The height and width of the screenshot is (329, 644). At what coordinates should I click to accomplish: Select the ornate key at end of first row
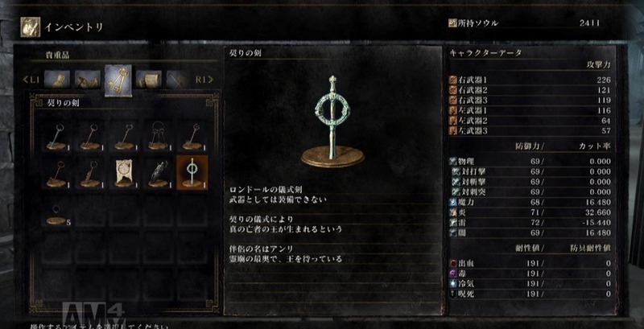[x=192, y=135]
